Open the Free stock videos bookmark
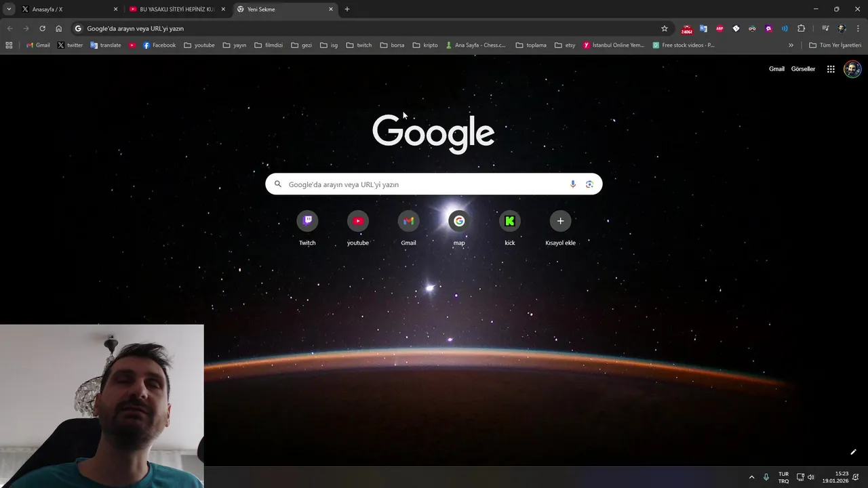This screenshot has height=488, width=868. [x=684, y=45]
